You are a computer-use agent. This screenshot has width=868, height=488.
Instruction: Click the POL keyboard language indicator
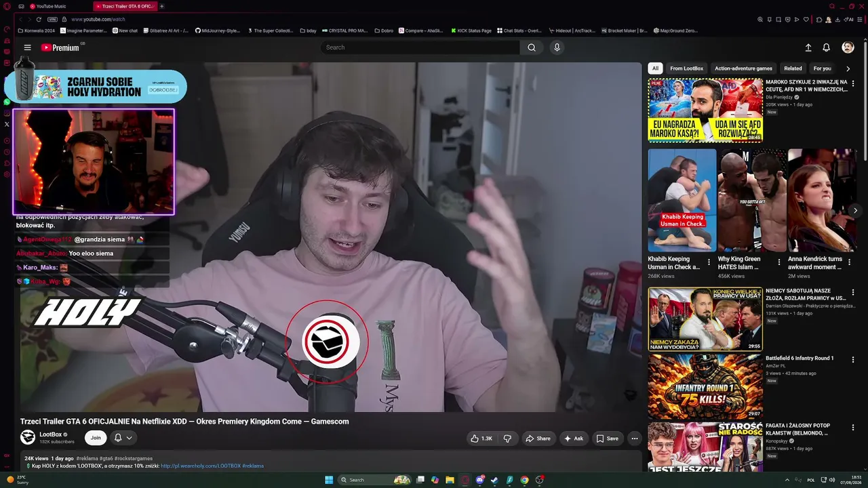coord(811,480)
